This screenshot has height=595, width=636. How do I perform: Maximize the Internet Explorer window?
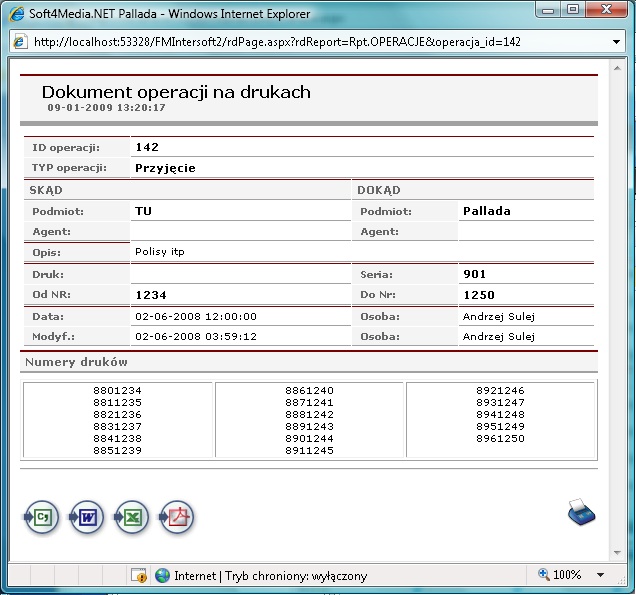tap(573, 10)
